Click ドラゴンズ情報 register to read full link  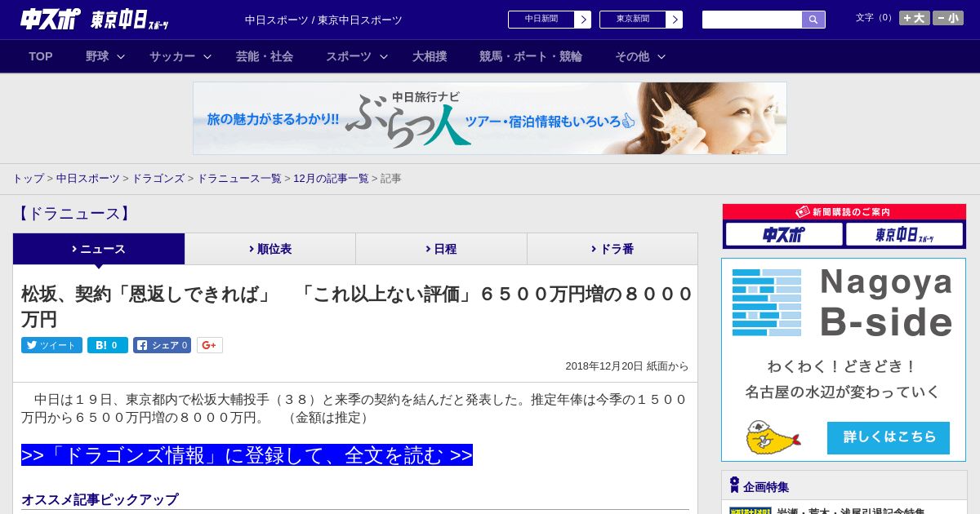point(247,455)
